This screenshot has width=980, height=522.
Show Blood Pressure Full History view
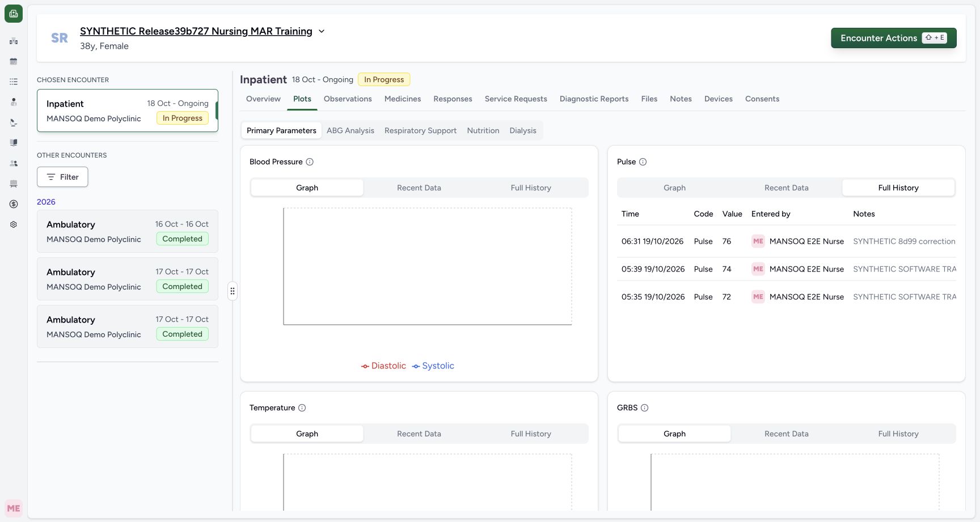(x=531, y=188)
